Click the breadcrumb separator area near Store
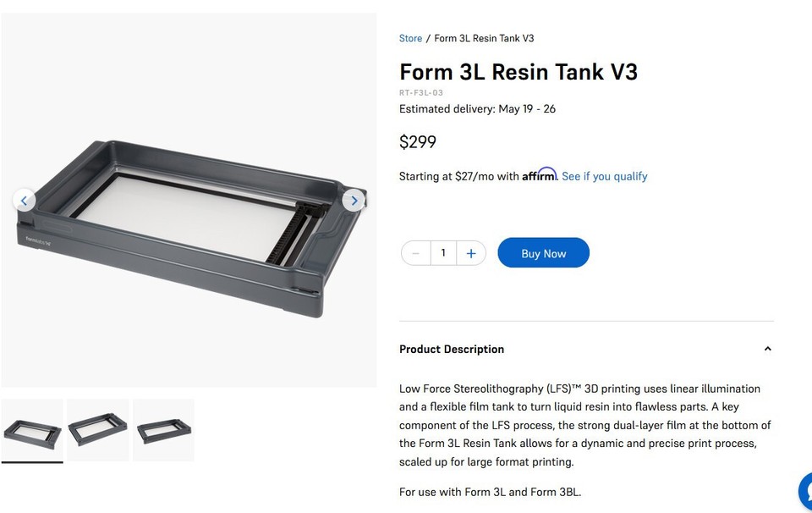The image size is (812, 513). coord(427,38)
